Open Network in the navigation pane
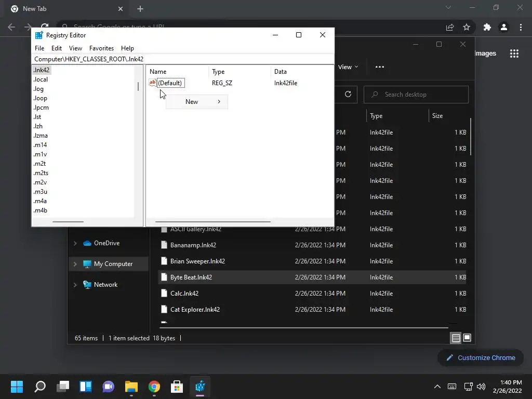This screenshot has height=399, width=532. tap(105, 285)
